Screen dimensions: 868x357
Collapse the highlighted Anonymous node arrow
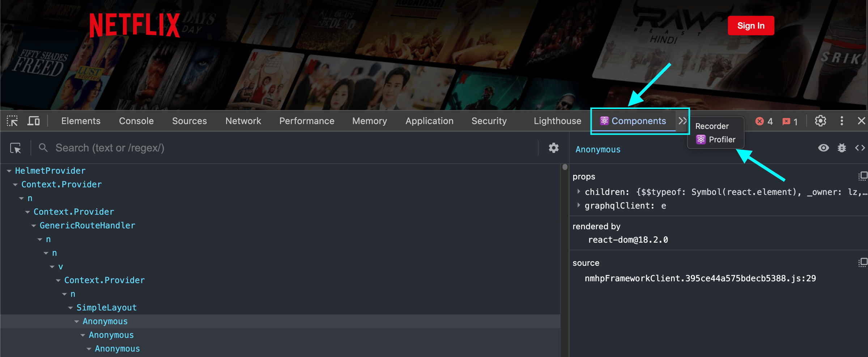[x=77, y=322]
